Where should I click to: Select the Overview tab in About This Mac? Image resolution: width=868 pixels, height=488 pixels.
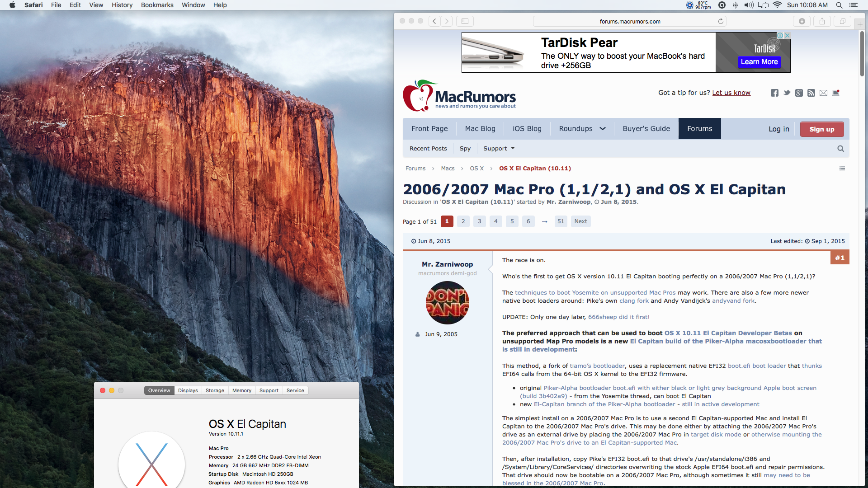click(x=159, y=390)
